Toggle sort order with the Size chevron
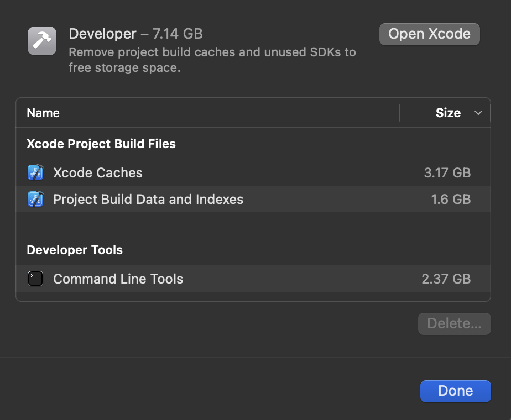This screenshot has height=420, width=511. [478, 113]
